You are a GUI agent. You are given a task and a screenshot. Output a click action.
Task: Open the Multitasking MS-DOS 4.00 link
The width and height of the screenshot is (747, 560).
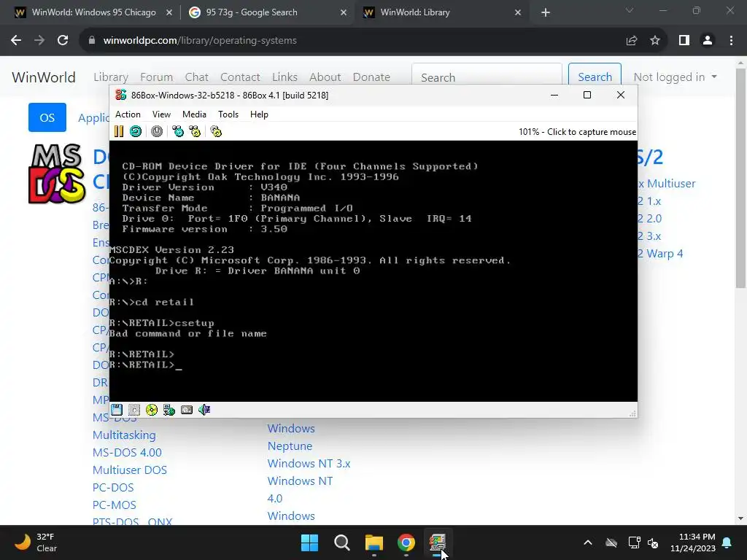127,444
